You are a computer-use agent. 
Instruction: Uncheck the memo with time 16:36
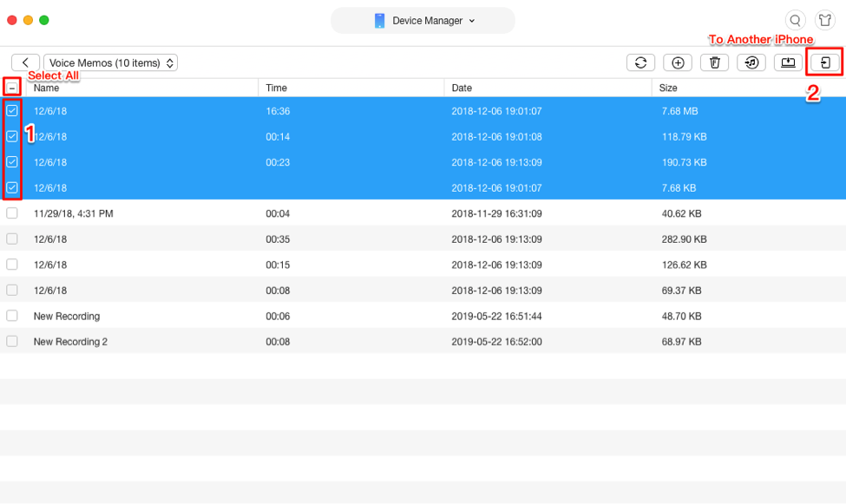click(12, 111)
